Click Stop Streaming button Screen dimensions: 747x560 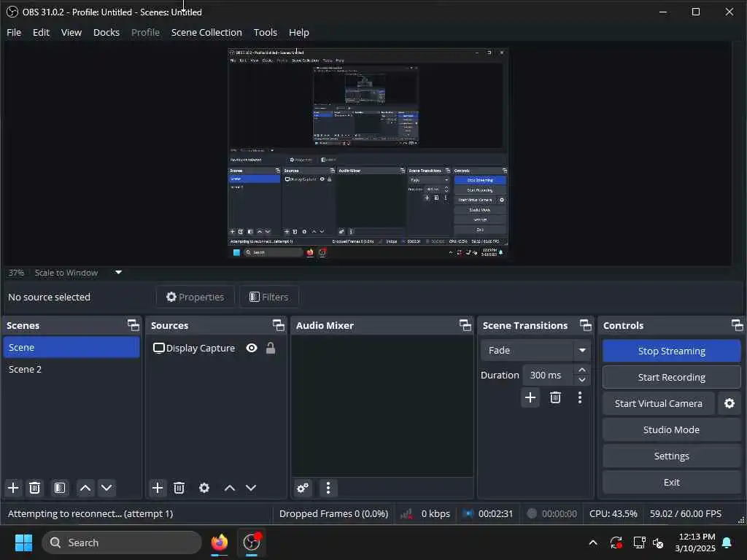[x=671, y=351]
